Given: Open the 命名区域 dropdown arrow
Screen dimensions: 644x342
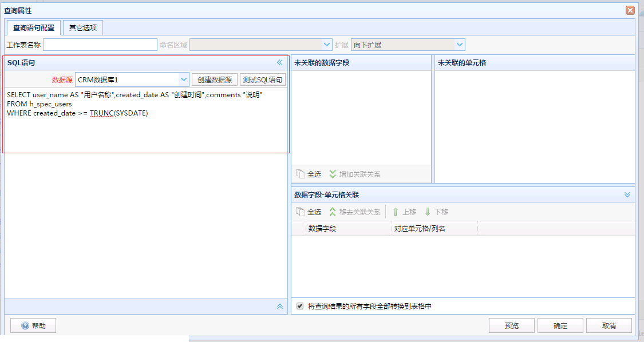Looking at the screenshot, I should click(x=327, y=45).
